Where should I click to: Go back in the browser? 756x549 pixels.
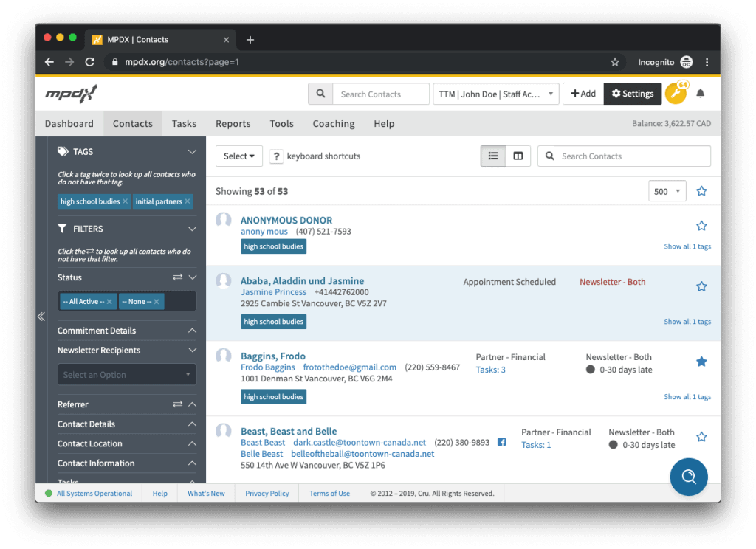click(49, 62)
